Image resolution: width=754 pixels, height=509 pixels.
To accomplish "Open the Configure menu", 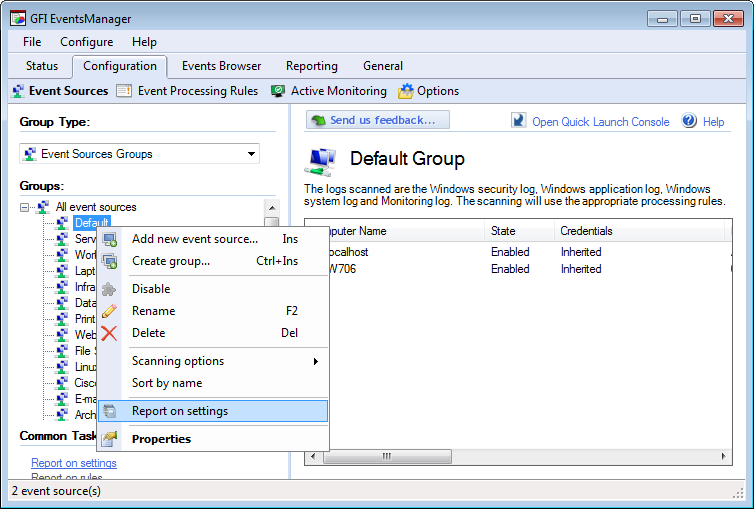I will [x=87, y=42].
